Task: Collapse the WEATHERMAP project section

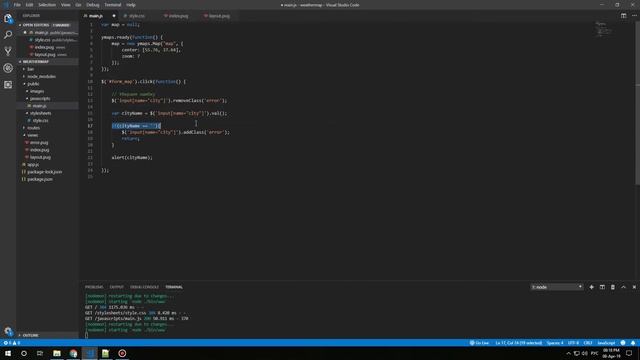Action: [48, 62]
